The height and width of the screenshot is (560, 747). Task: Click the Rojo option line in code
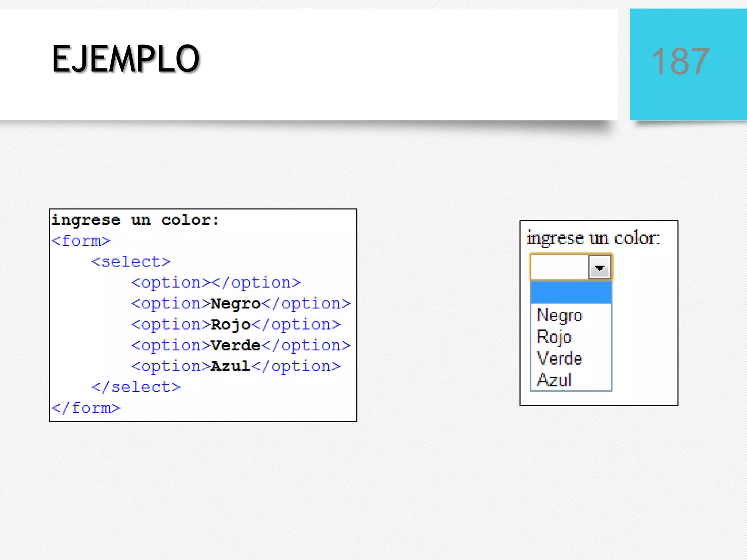[236, 324]
